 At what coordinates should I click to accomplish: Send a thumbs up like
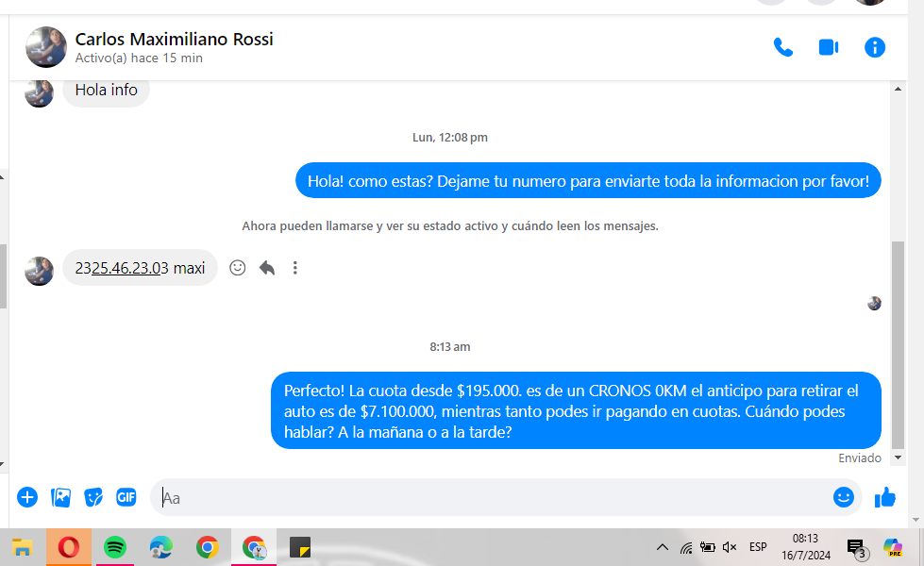pos(885,497)
